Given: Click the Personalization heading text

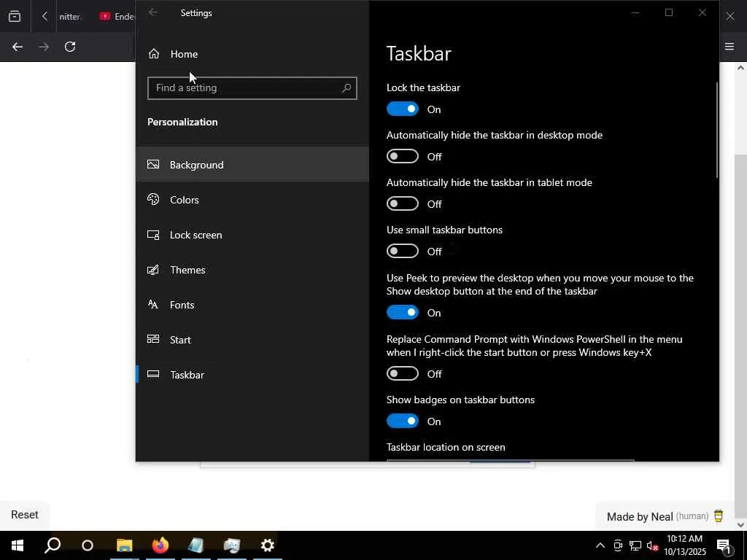Looking at the screenshot, I should pyautogui.click(x=182, y=122).
